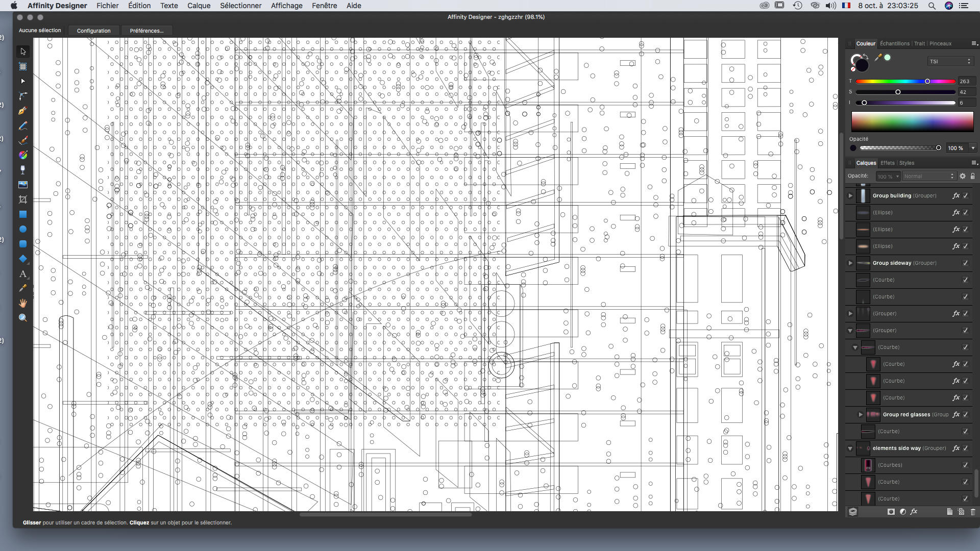Select the Fill gradient tool
Screen dimensions: 980x551
pos(23,155)
